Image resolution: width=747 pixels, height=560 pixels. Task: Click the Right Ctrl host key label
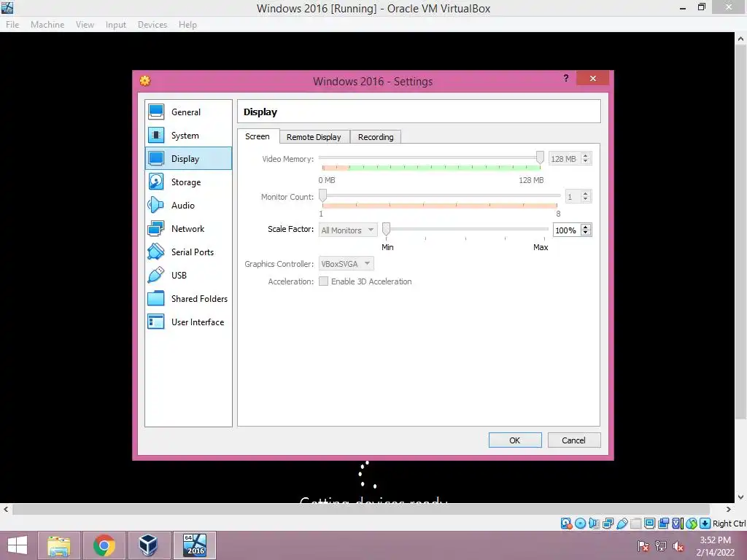click(729, 524)
